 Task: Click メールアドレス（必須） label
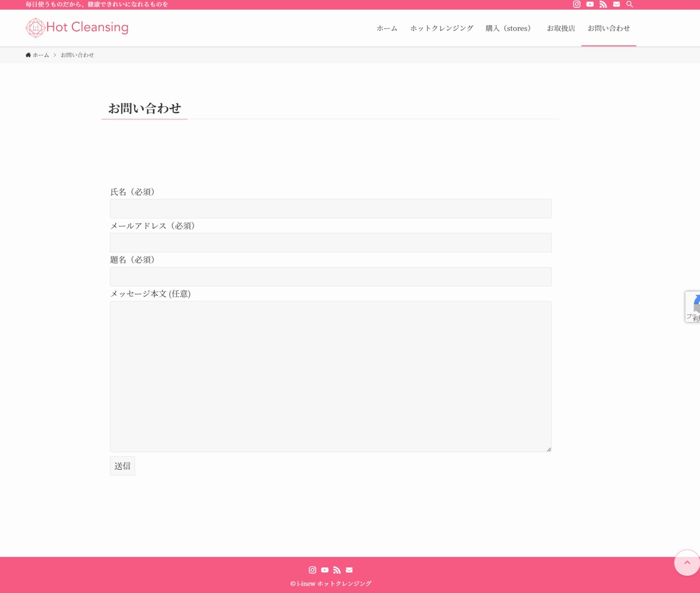154,226
